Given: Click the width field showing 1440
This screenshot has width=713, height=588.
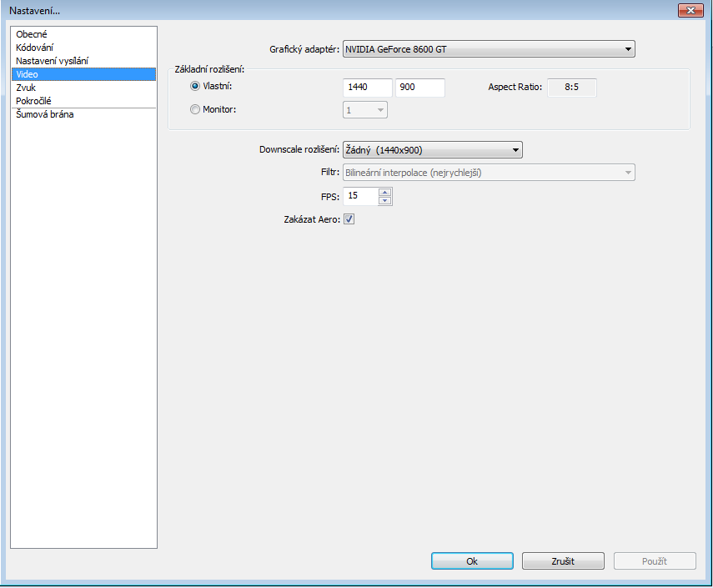Looking at the screenshot, I should 368,88.
